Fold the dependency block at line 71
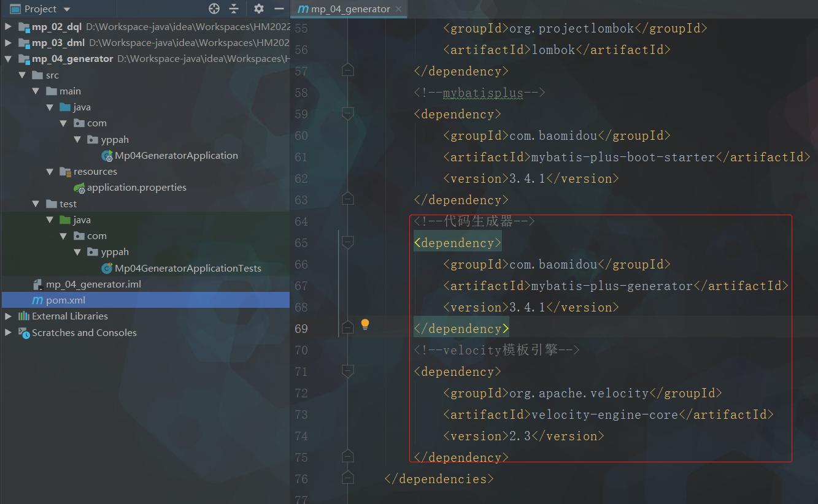The image size is (818, 504). (348, 372)
